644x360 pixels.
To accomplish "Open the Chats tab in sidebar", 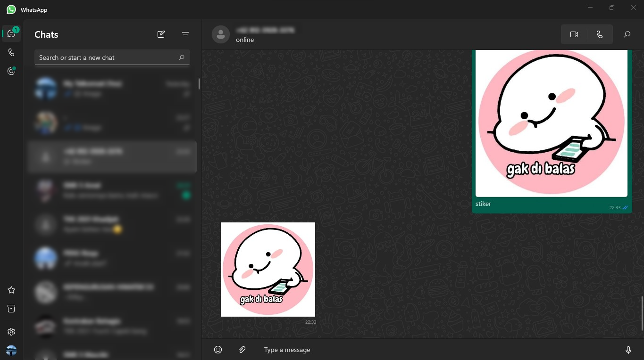I will 11,33.
